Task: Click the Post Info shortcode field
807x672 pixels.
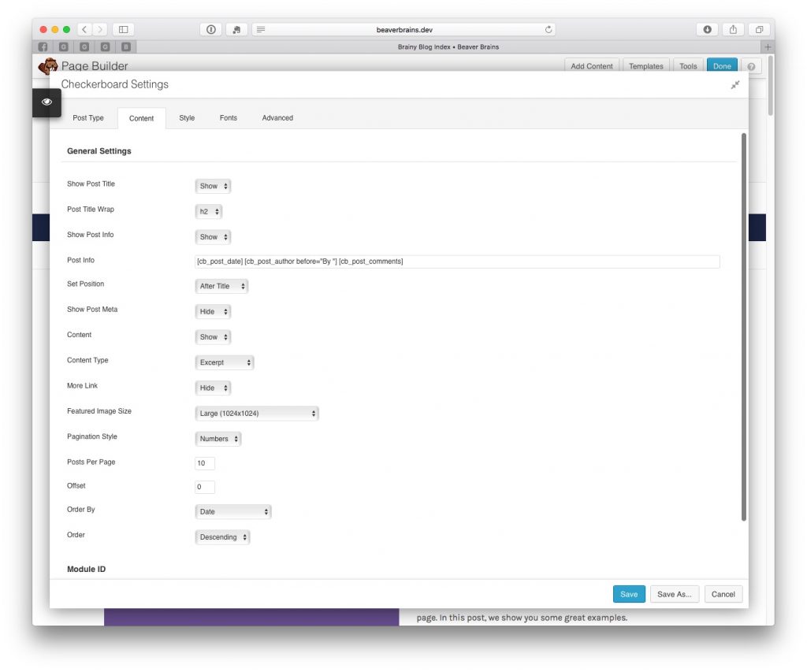Action: [x=457, y=262]
